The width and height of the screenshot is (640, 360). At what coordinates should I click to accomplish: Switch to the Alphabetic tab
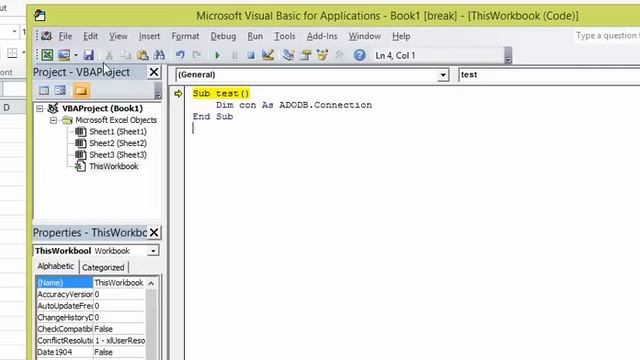tap(56, 267)
